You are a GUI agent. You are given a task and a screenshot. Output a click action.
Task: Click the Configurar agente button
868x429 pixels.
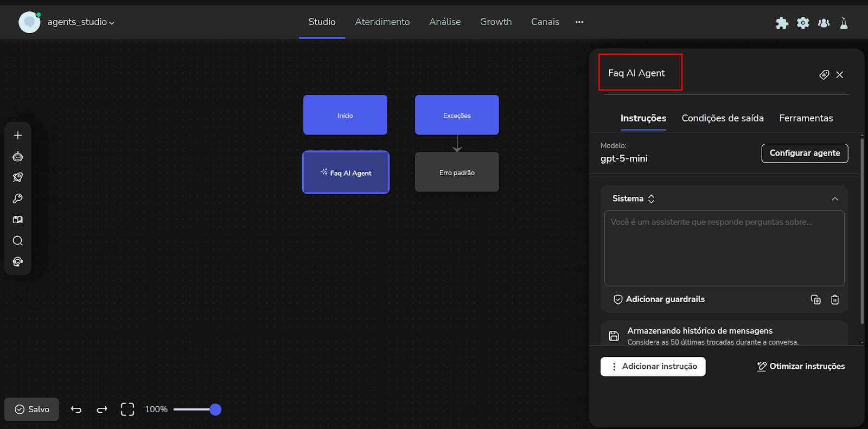(805, 153)
